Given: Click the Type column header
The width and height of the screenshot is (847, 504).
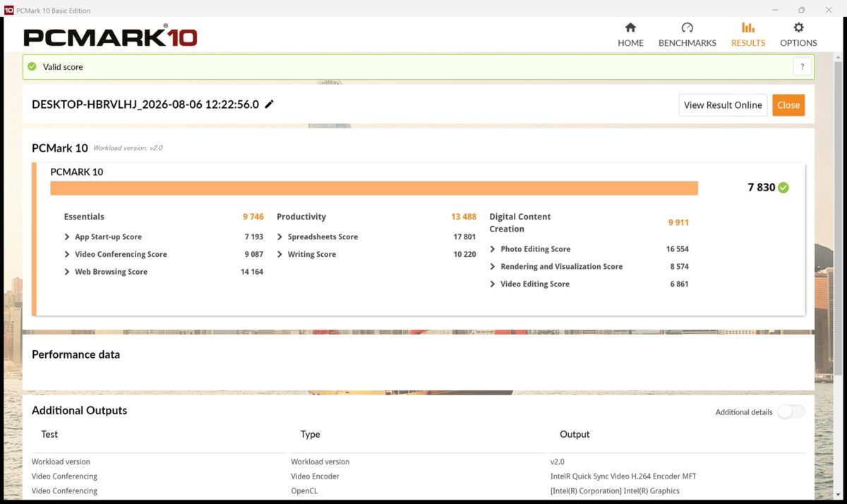Looking at the screenshot, I should click(x=310, y=434).
